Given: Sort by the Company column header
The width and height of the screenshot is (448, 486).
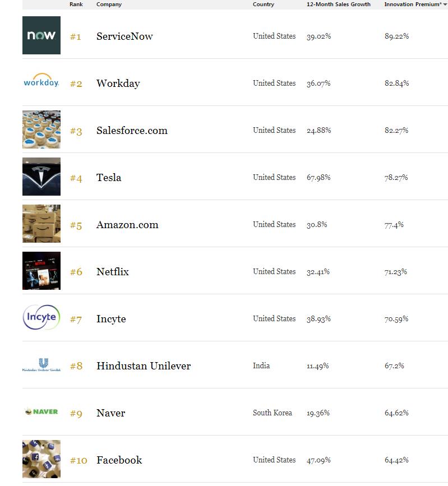Looking at the screenshot, I should [x=109, y=4].
